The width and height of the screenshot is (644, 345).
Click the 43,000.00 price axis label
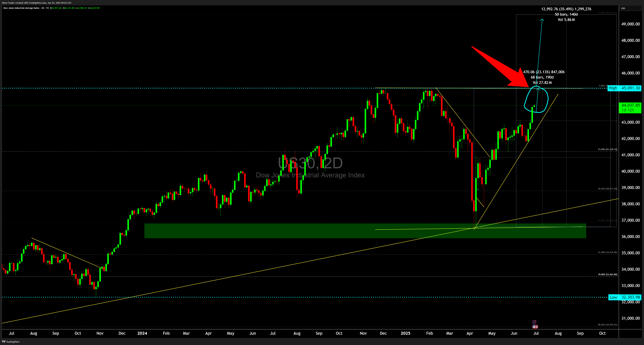630,122
